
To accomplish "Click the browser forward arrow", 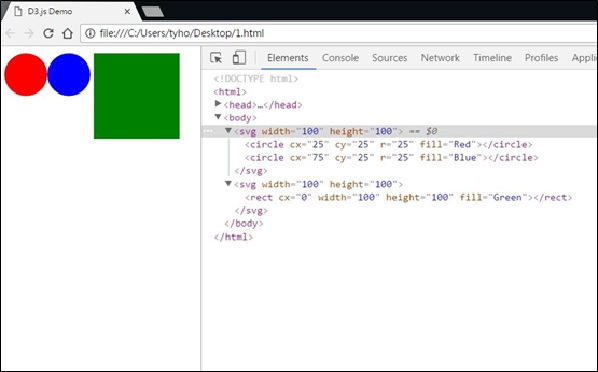I will [29, 34].
